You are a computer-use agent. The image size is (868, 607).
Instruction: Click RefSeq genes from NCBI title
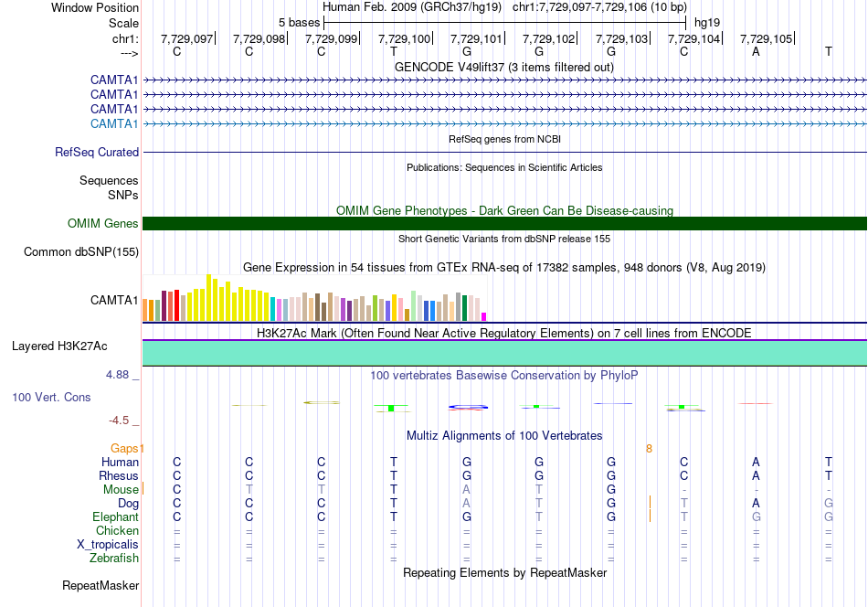[x=504, y=139]
